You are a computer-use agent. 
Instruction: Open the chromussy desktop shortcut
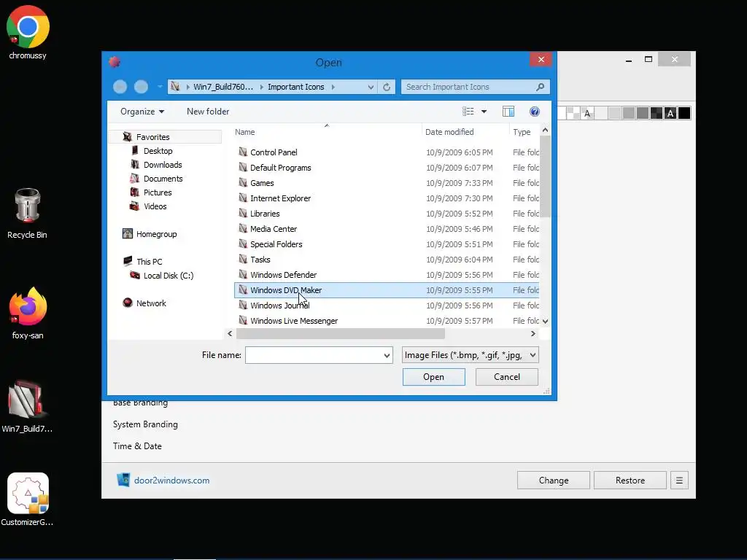pyautogui.click(x=28, y=32)
